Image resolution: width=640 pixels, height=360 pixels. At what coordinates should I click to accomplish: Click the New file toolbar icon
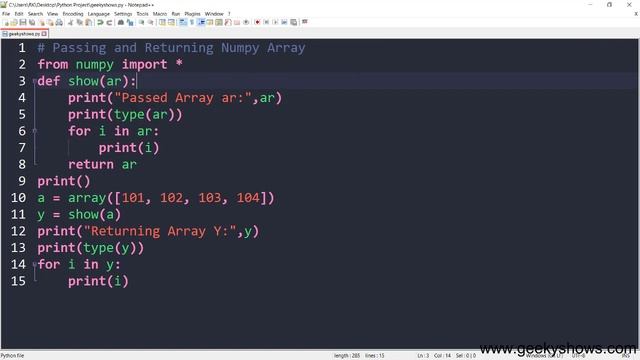[7, 22]
